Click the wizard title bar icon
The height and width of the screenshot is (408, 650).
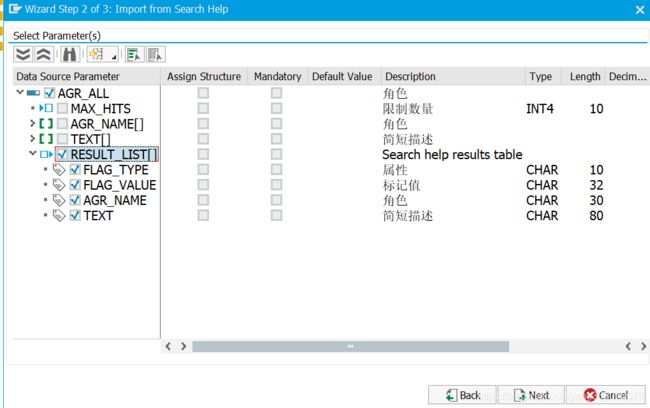click(x=15, y=9)
